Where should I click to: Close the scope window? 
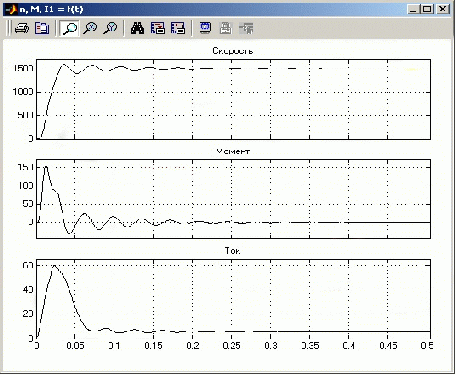tap(442, 9)
